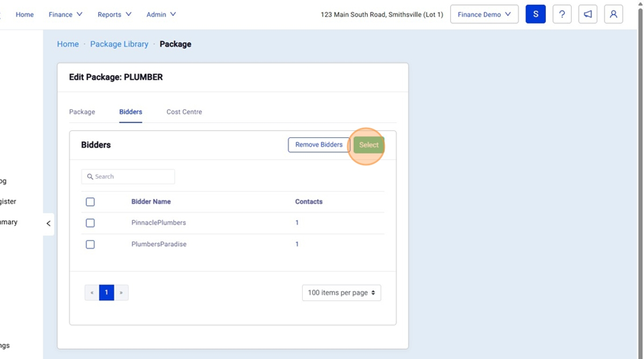The height and width of the screenshot is (359, 644).
Task: Open the announcements megaphone icon
Action: click(587, 14)
